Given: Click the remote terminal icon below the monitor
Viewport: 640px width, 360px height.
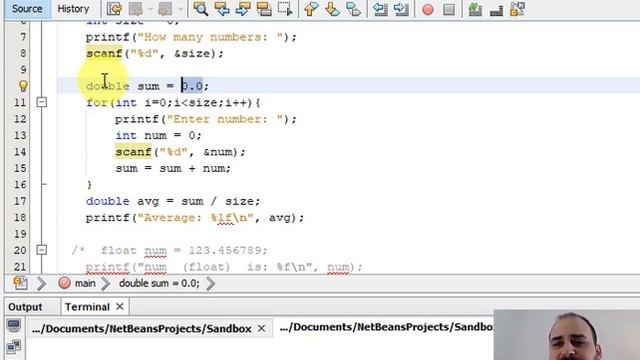Looking at the screenshot, I should tap(13, 347).
